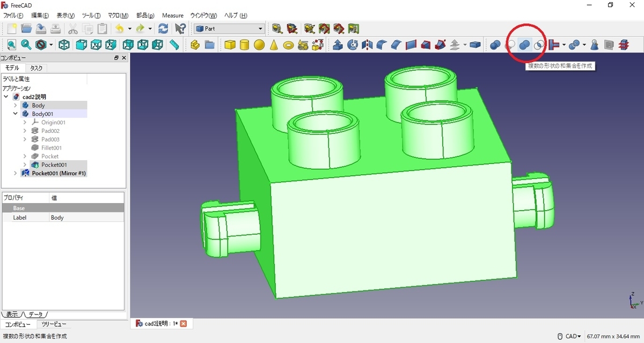Collapse the cad2説明 document tree node
The image size is (644, 343).
click(x=6, y=97)
